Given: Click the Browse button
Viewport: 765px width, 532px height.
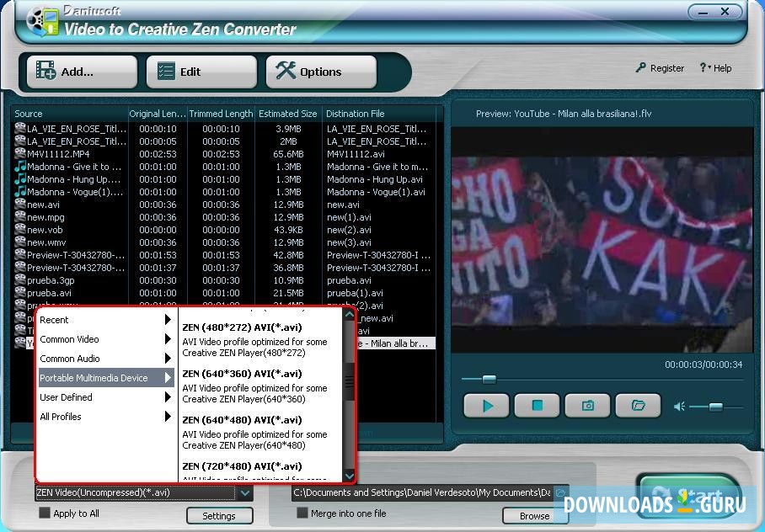Looking at the screenshot, I should click(x=534, y=515).
